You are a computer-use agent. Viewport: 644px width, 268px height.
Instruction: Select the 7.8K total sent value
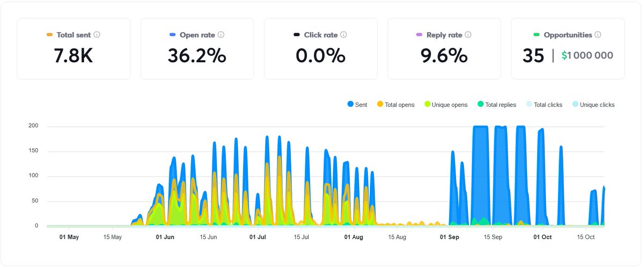[74, 56]
